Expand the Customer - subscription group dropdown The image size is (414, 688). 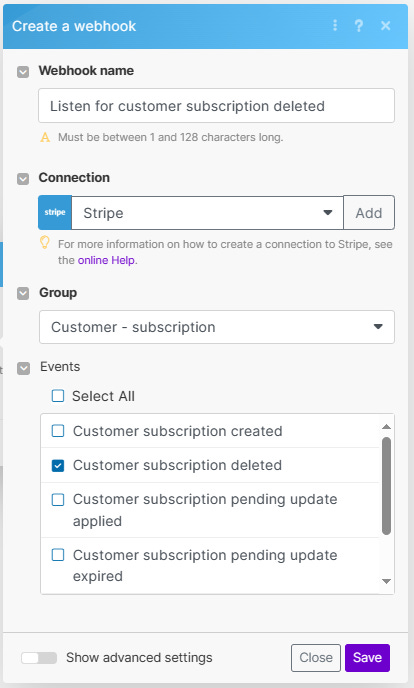217,327
